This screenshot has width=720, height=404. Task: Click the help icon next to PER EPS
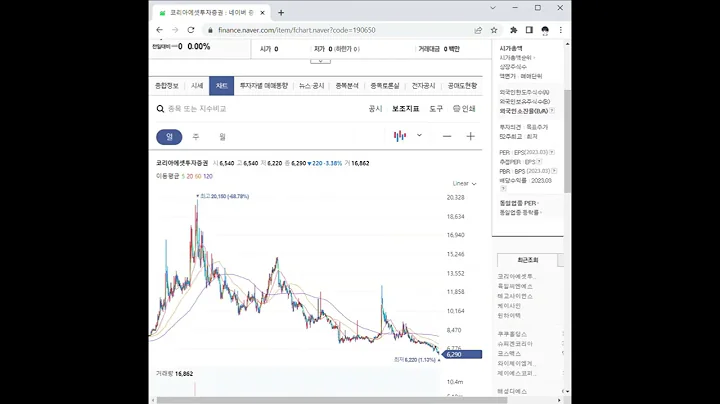click(552, 152)
